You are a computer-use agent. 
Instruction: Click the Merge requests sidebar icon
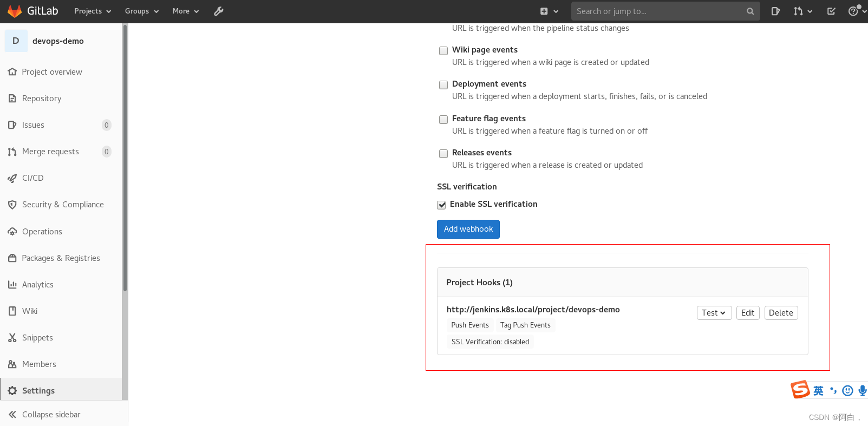pos(12,152)
